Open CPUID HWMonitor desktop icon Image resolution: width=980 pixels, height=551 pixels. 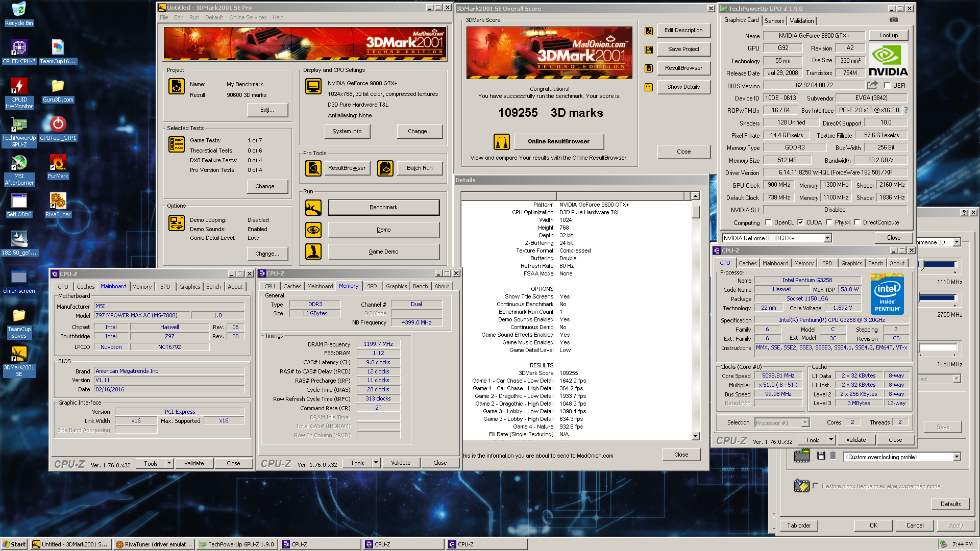tap(19, 93)
